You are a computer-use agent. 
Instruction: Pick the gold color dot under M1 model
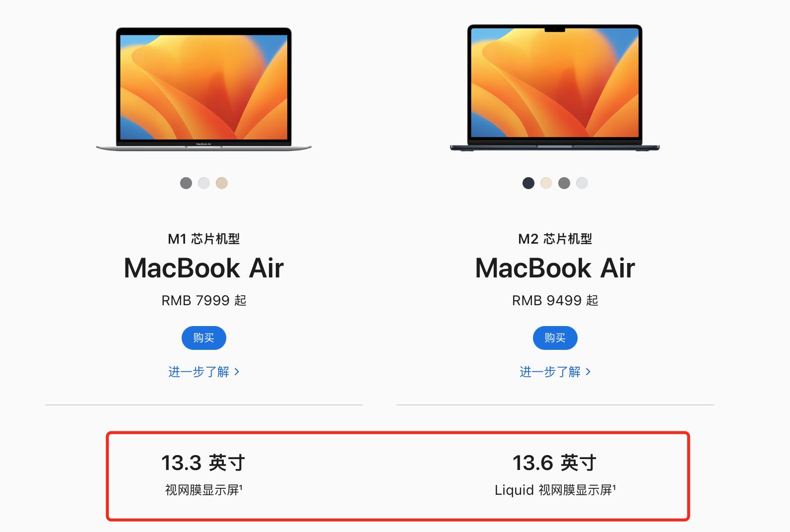point(222,183)
